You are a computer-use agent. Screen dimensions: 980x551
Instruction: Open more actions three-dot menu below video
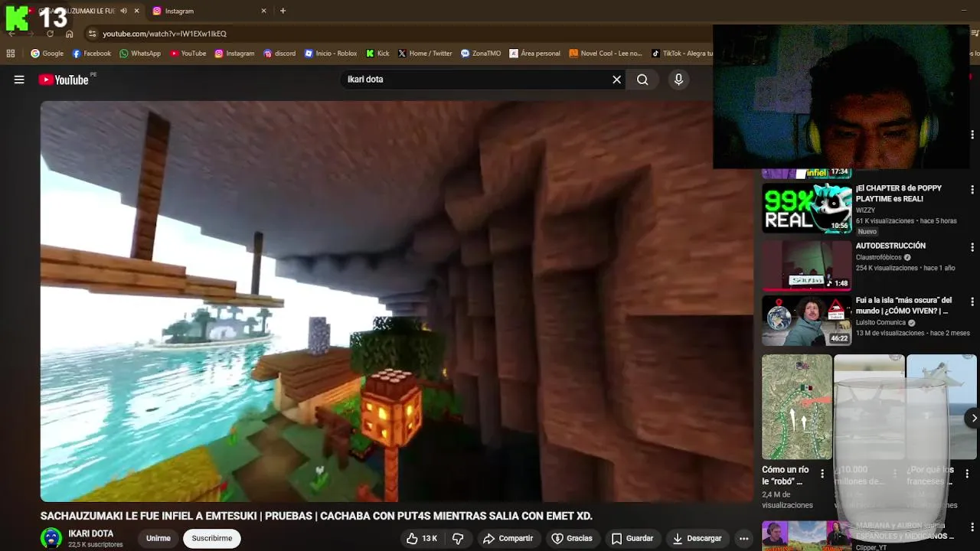click(x=743, y=538)
